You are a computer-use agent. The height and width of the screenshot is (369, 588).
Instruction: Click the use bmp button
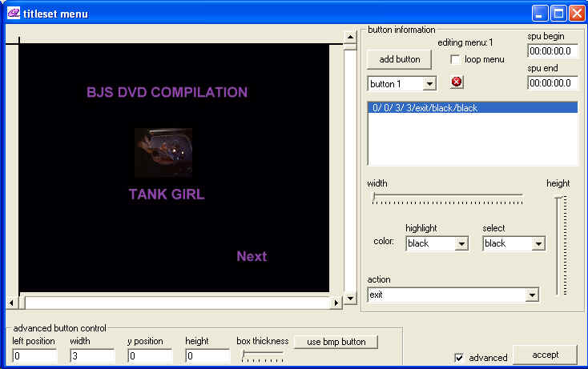coord(336,342)
